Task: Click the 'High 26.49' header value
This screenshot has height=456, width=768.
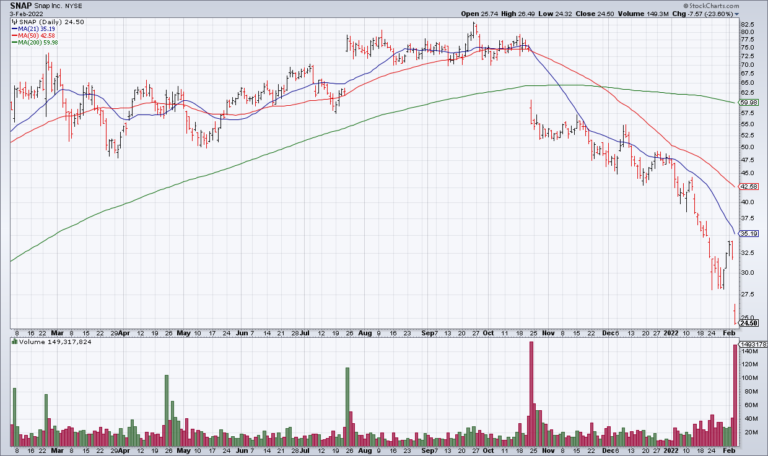Action: (x=518, y=14)
